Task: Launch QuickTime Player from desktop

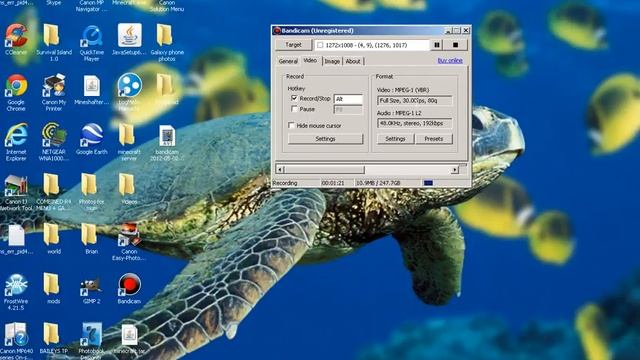Action: tap(91, 42)
